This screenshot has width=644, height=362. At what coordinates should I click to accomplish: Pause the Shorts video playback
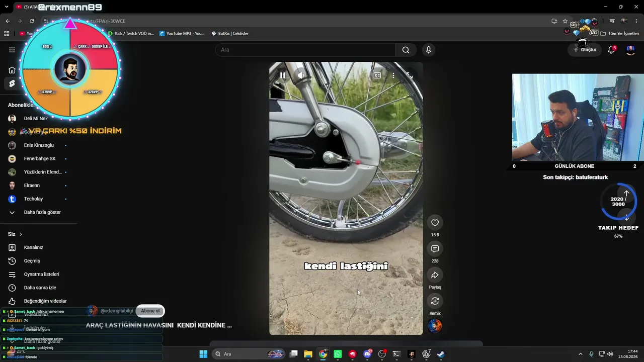(283, 75)
